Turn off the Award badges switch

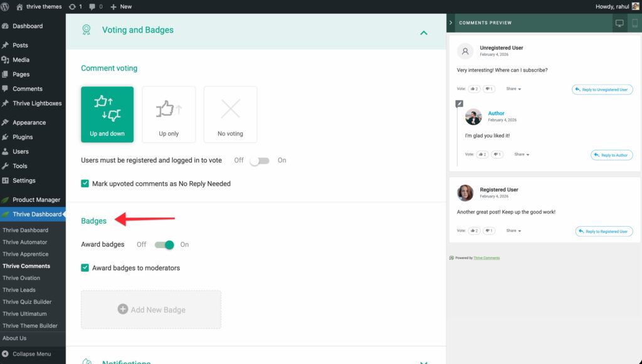click(164, 244)
